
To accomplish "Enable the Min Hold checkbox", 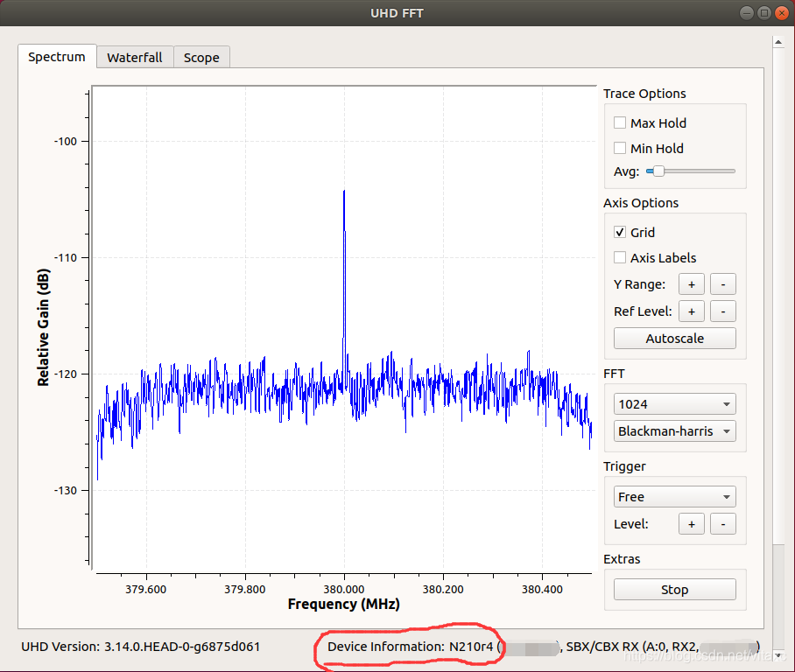I will 620,148.
